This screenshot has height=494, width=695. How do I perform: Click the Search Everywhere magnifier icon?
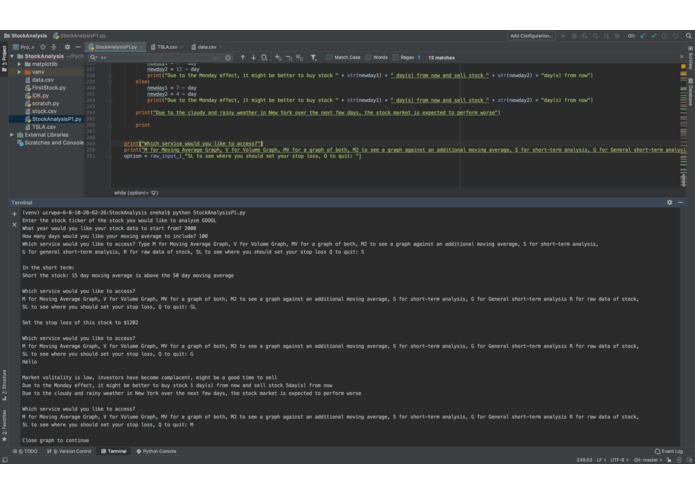[x=688, y=36]
